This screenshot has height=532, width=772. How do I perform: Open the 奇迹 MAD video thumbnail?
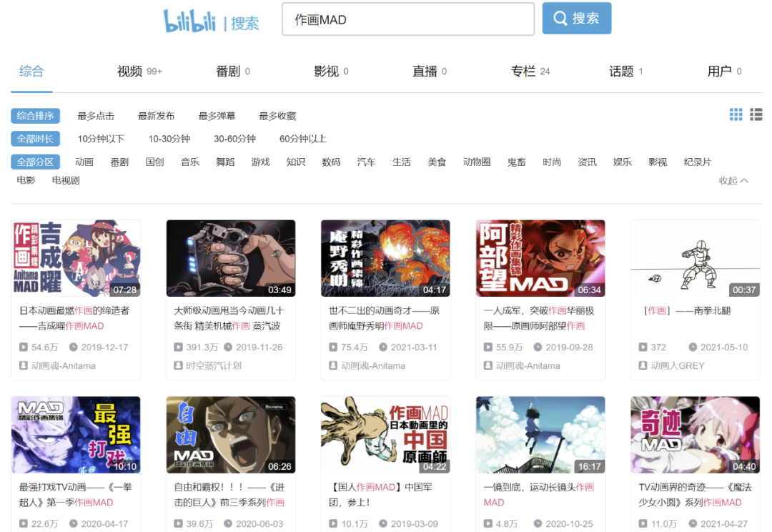[x=696, y=435]
